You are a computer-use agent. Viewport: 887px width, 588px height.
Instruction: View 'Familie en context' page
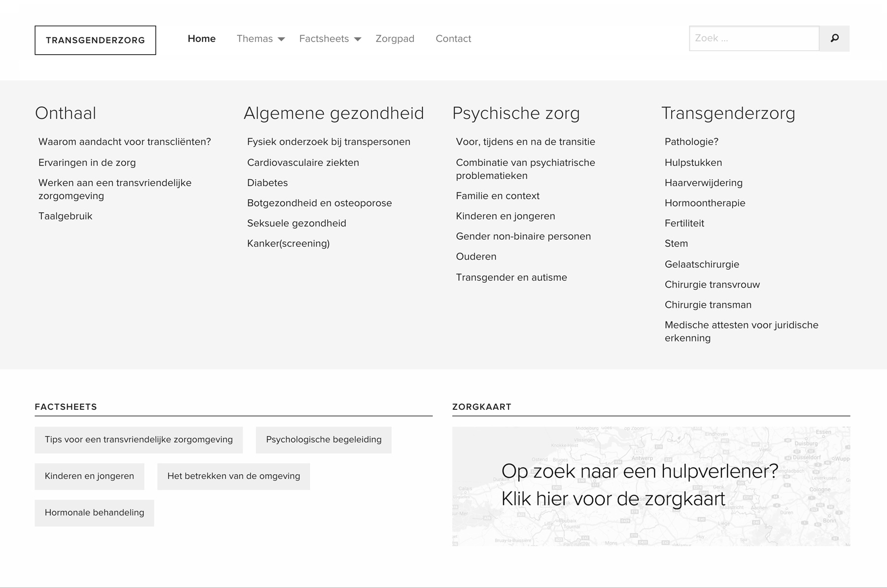(498, 196)
